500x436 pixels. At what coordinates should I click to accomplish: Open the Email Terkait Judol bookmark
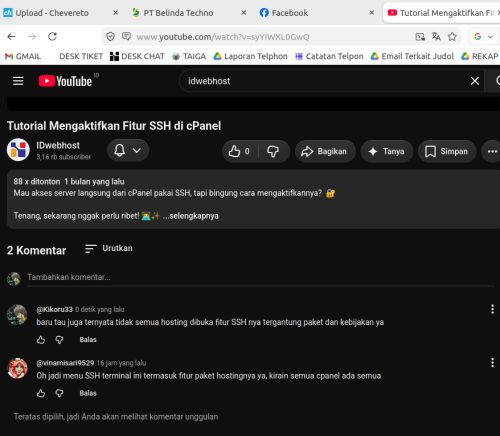[412, 56]
